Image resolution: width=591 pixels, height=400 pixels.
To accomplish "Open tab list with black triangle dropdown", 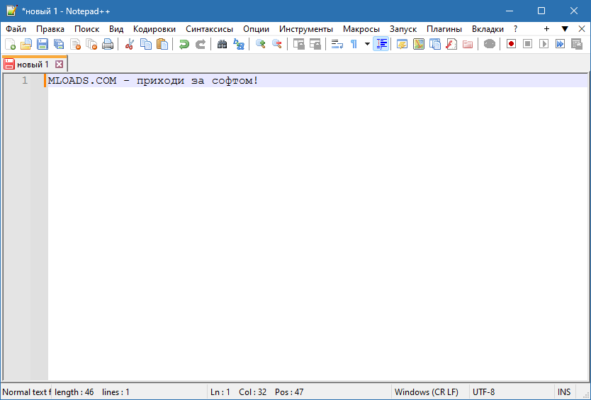I will (565, 29).
